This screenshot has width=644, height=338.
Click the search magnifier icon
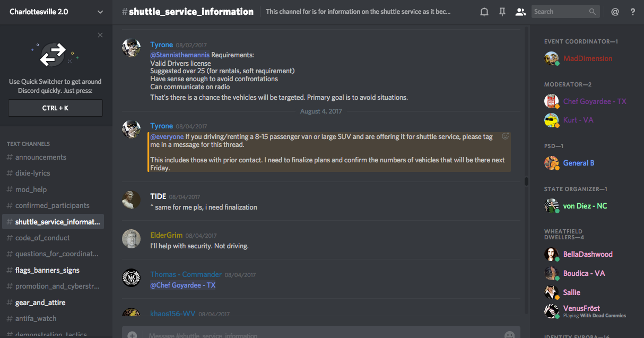[x=593, y=12]
